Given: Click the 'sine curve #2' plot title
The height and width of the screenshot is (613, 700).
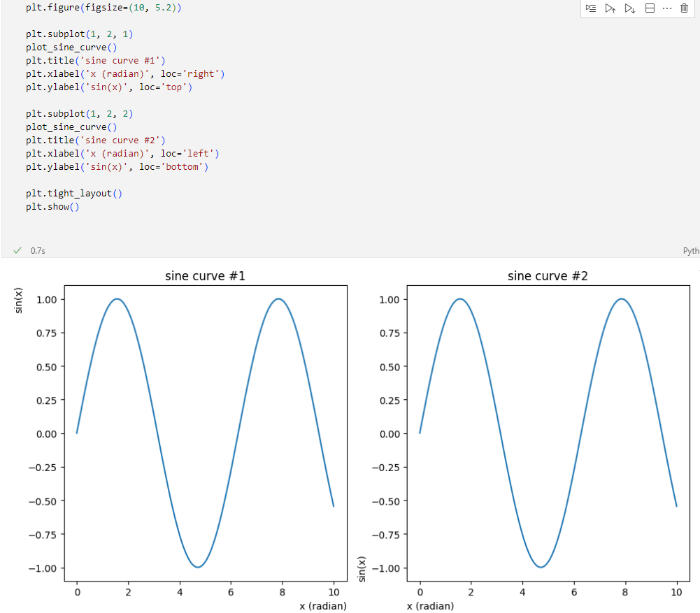Looking at the screenshot, I should click(548, 276).
